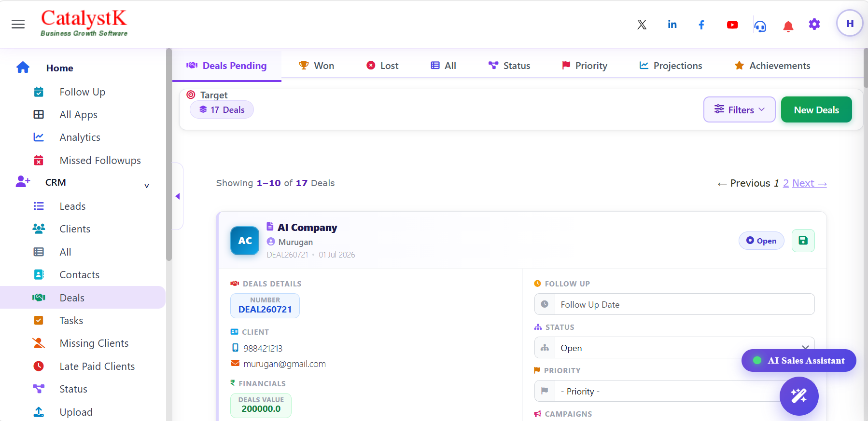Go to page 2 of deals
868x421 pixels.
786,183
